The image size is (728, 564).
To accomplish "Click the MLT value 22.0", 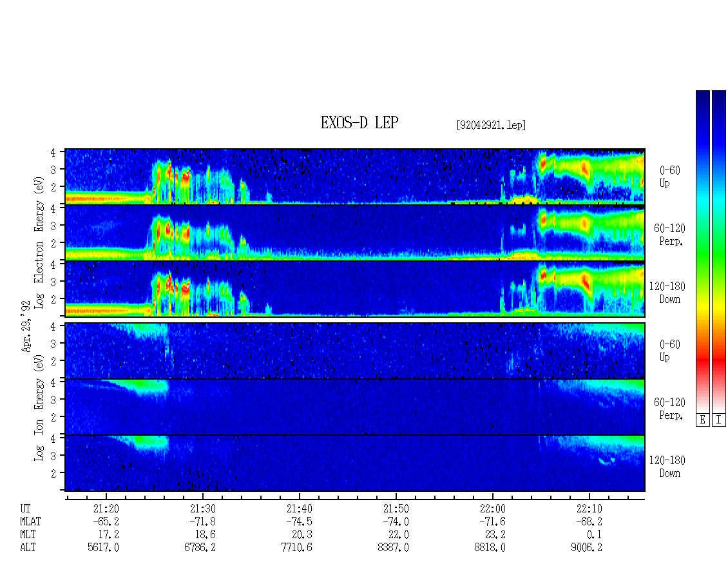I will click(x=398, y=535).
